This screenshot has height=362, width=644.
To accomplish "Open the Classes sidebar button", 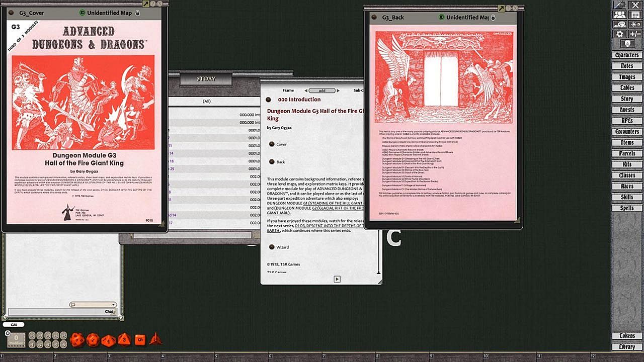I will (x=626, y=175).
